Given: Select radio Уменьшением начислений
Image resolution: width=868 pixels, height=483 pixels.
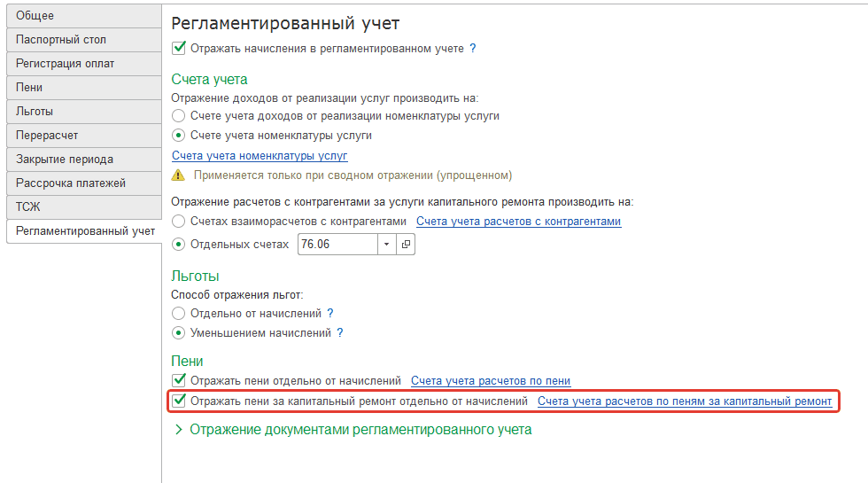Looking at the screenshot, I should coord(178,333).
